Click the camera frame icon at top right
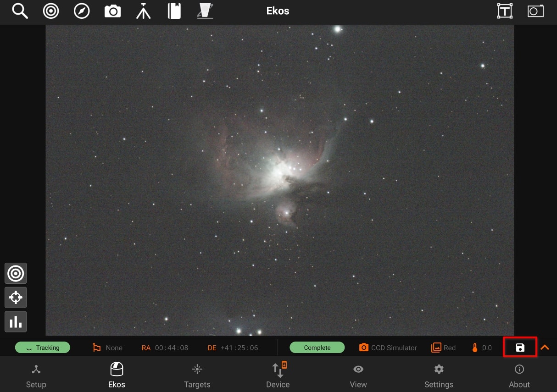This screenshot has height=392, width=557. [535, 11]
